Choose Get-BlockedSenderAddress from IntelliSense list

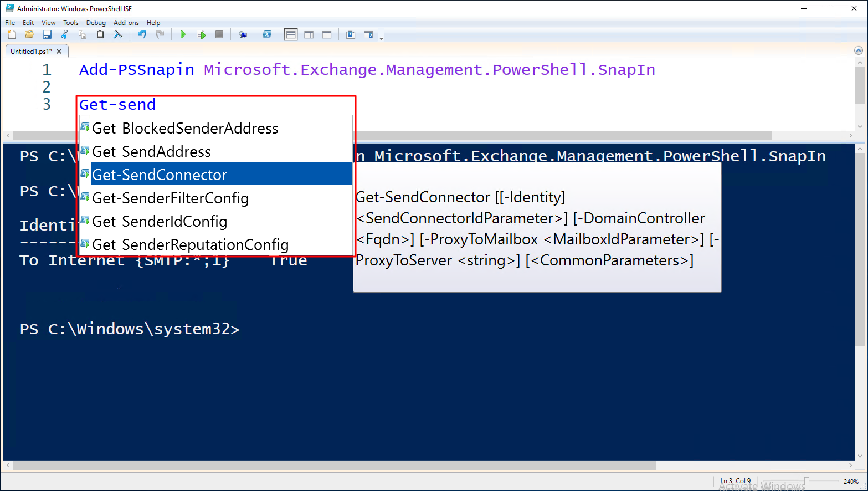(216, 128)
